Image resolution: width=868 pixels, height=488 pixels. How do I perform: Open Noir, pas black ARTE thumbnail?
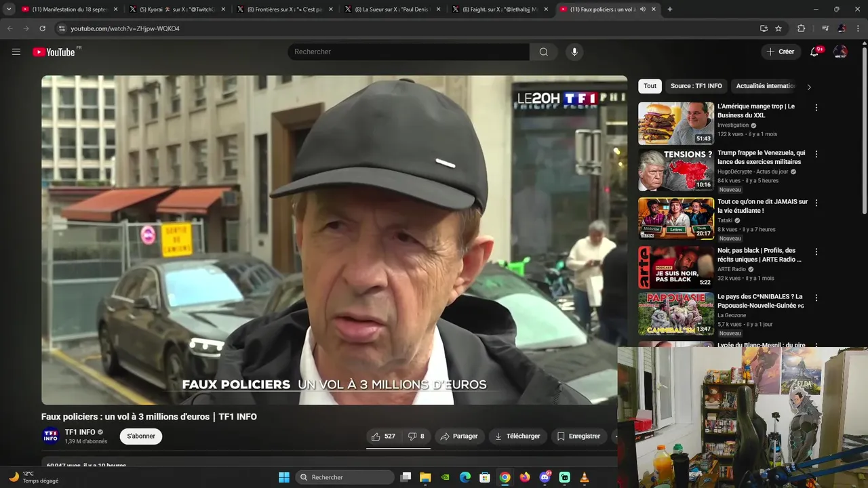(676, 267)
